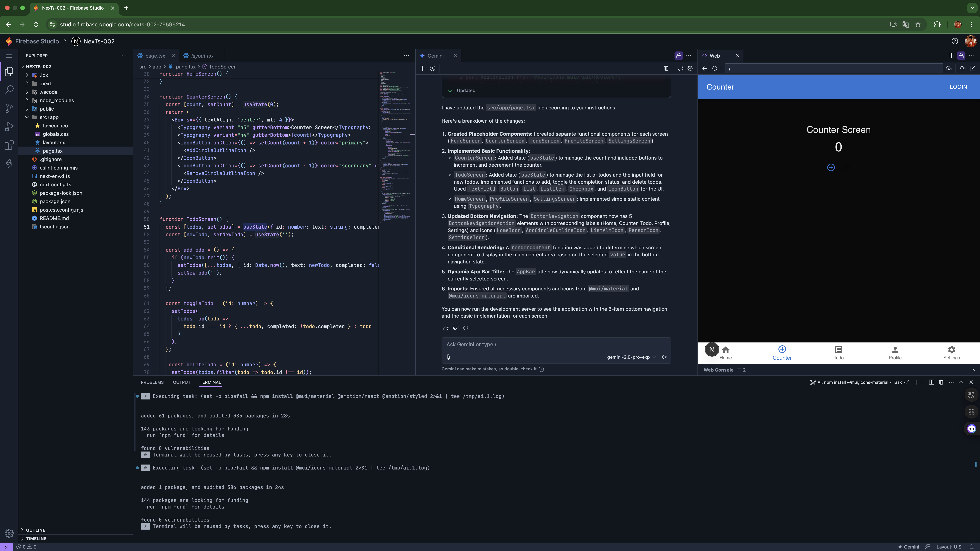
Task: Click the thumbs up icon under Gemini response
Action: click(x=445, y=328)
